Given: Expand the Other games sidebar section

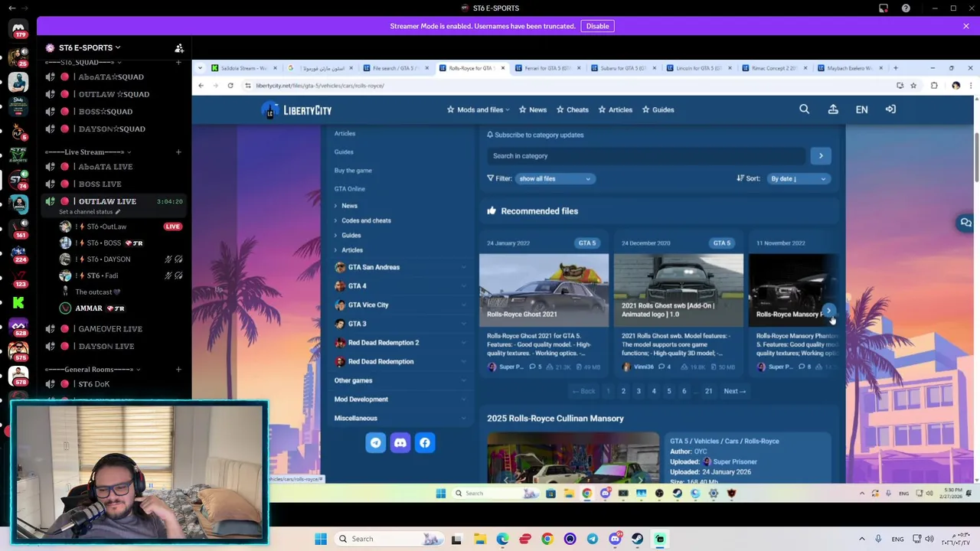Looking at the screenshot, I should [x=401, y=380].
